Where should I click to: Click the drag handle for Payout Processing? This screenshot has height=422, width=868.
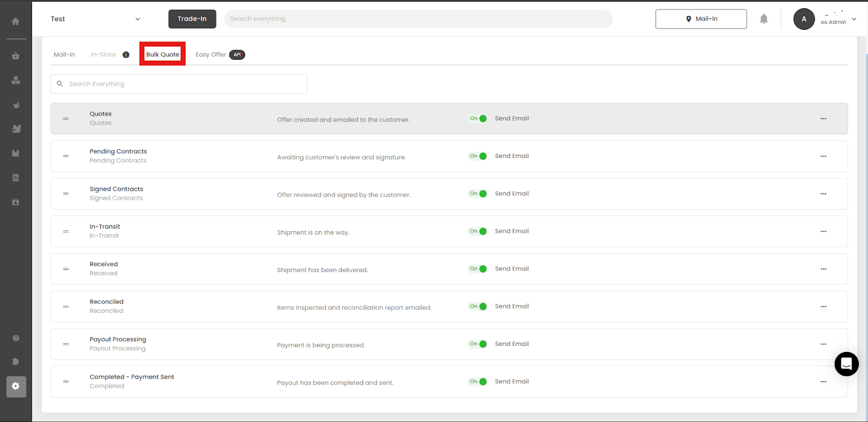(66, 344)
